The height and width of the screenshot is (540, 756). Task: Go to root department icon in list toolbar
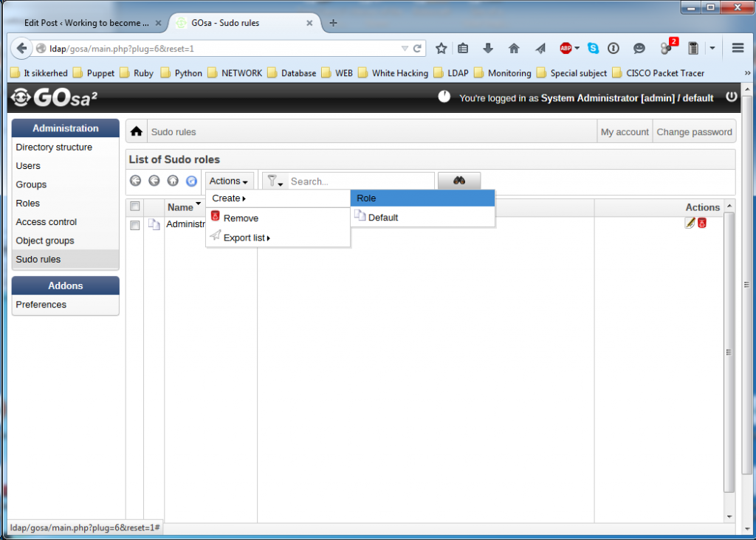pos(136,181)
